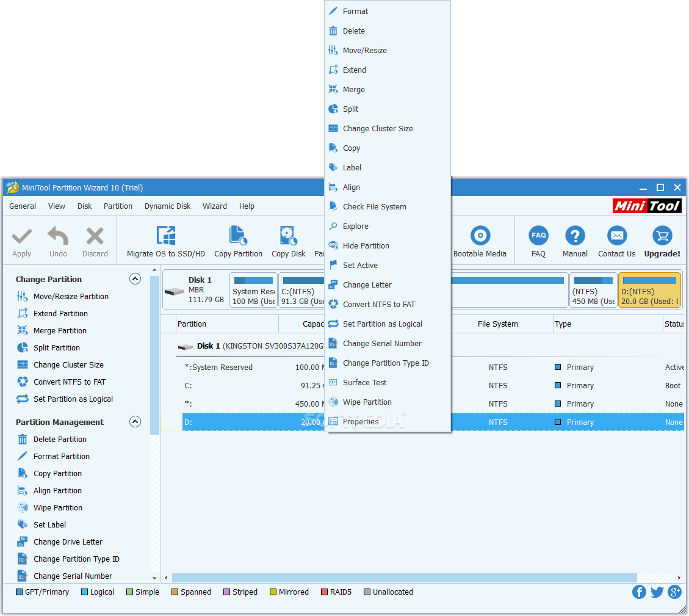Choose Label in the context menu
The image size is (689, 616).
coord(388,167)
